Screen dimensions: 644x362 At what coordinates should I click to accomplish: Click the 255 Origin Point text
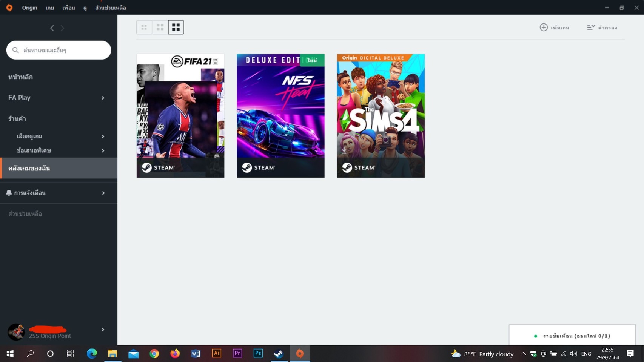pos(50,336)
